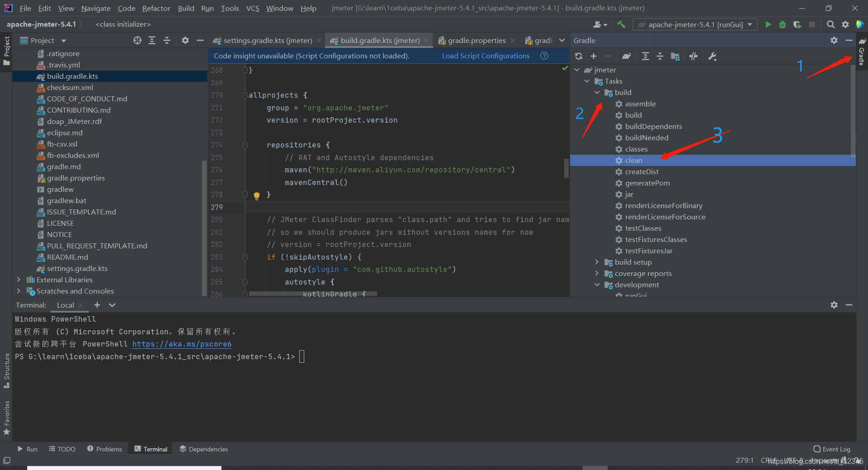Click the Build Project hammer icon
868x470 pixels.
(x=621, y=24)
